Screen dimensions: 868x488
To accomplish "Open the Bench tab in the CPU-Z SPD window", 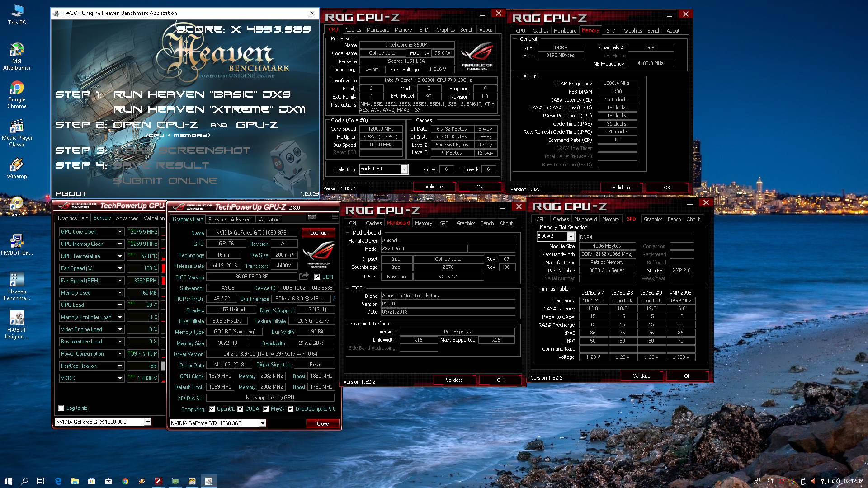I will (674, 219).
